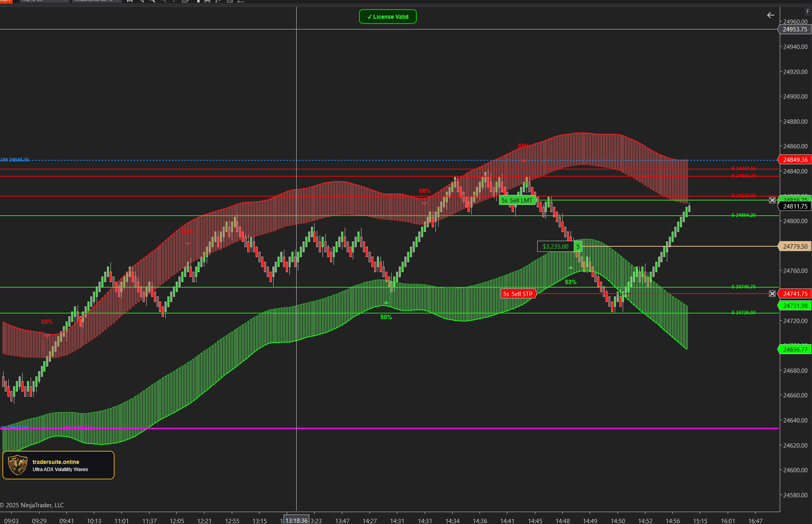Click the 09:03 time axis label
Image resolution: width=812 pixels, height=524 pixels.
(x=12, y=521)
